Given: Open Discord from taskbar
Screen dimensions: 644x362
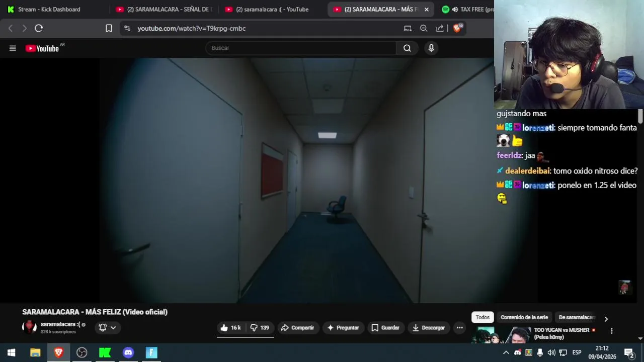Looking at the screenshot, I should pyautogui.click(x=128, y=352).
